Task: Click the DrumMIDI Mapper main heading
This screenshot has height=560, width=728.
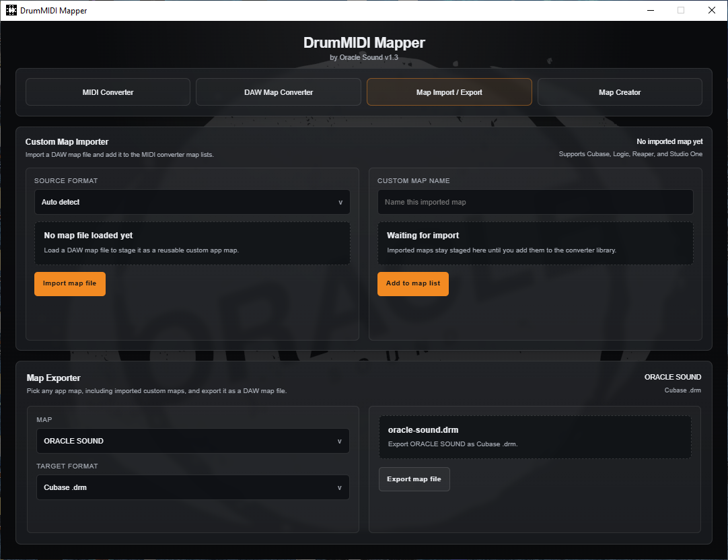Action: pyautogui.click(x=364, y=42)
